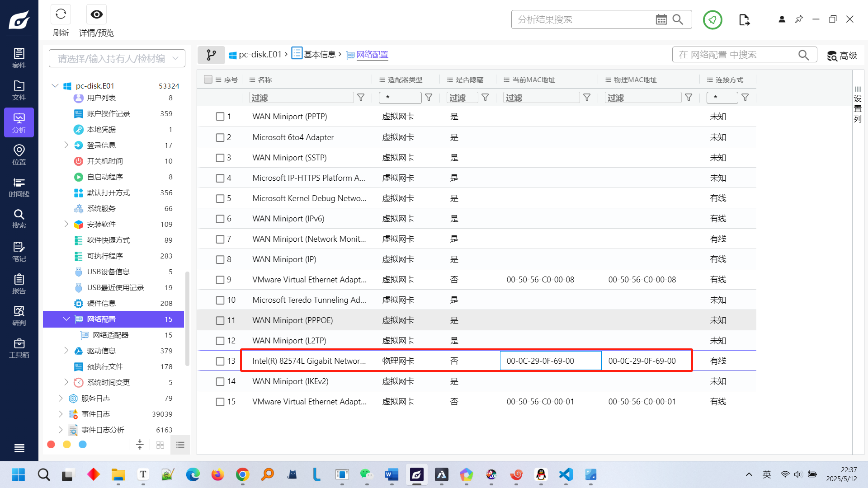This screenshot has width=868, height=488.
Task: Click the green circular task icon
Action: click(x=712, y=19)
